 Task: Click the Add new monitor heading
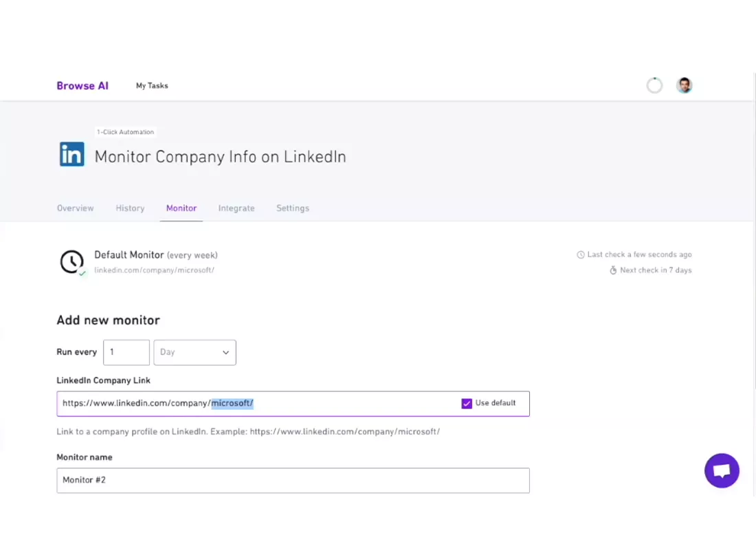(108, 320)
